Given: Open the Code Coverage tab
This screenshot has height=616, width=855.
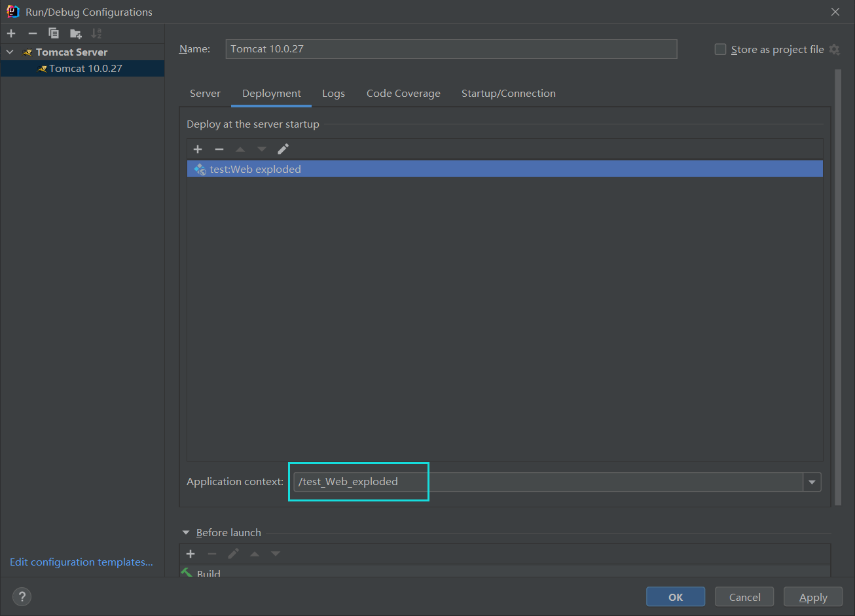Looking at the screenshot, I should pos(403,94).
